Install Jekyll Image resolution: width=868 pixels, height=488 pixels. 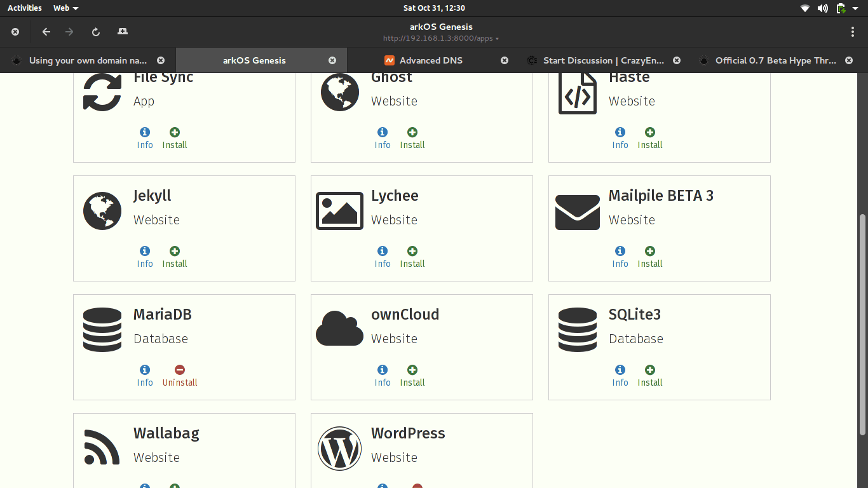(175, 257)
